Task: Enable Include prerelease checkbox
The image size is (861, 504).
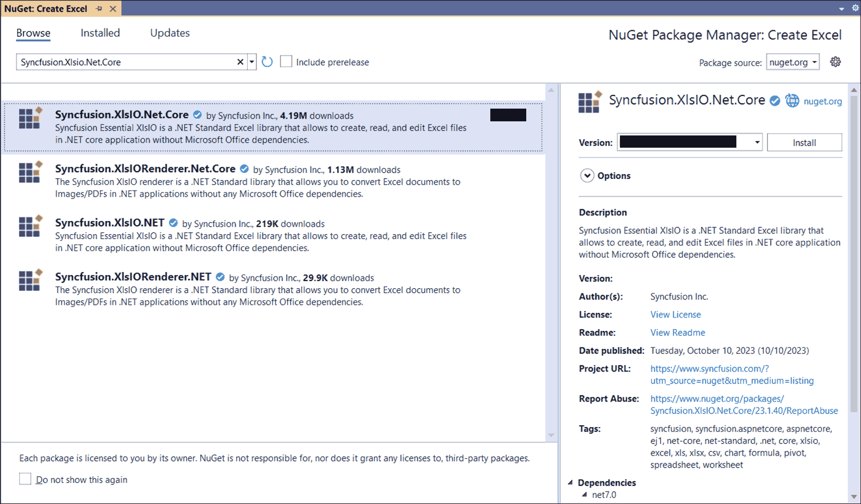Action: coord(286,61)
